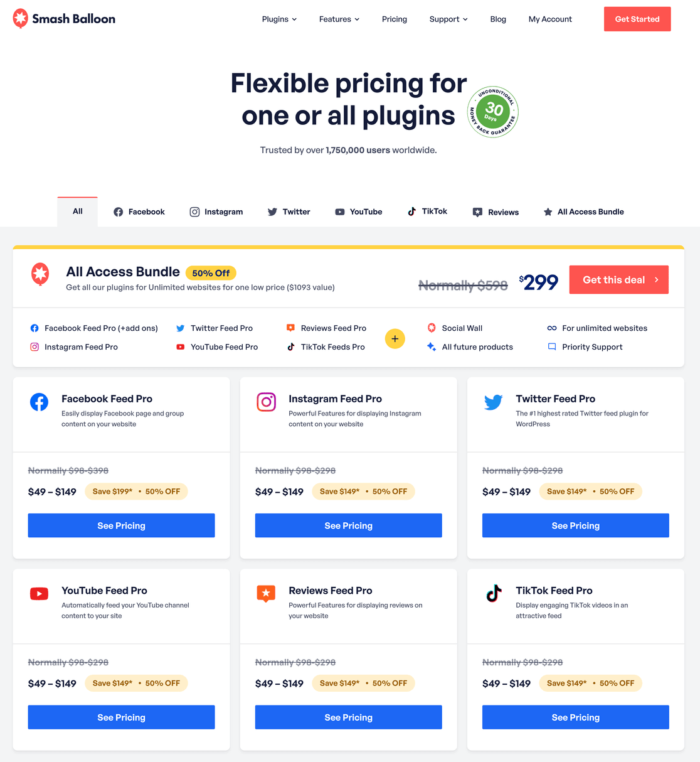Click the Get Started button
This screenshot has width=700, height=762.
(x=637, y=19)
